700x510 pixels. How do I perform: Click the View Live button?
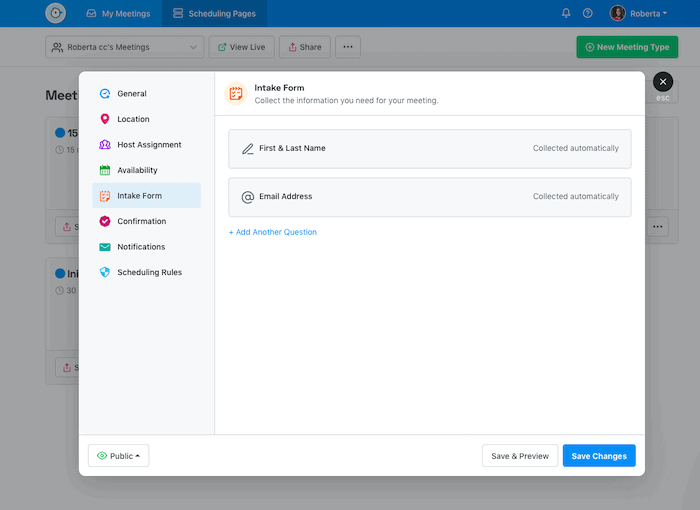[x=242, y=47]
